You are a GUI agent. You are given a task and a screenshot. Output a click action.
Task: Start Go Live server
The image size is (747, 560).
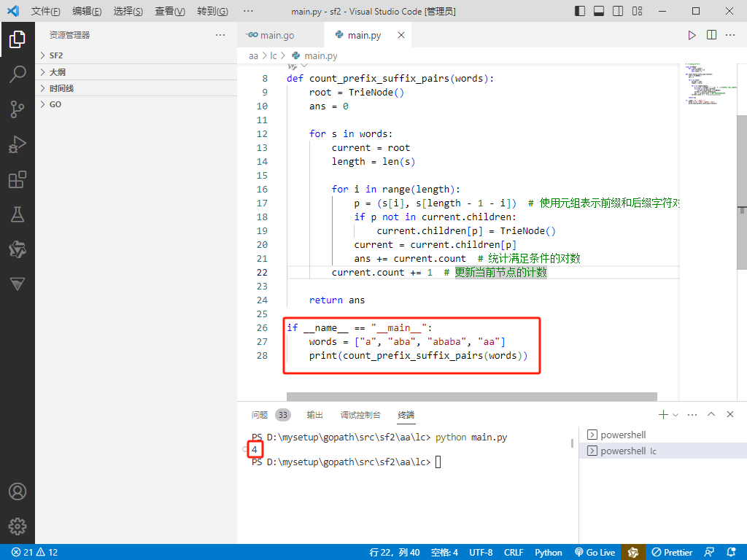pyautogui.click(x=595, y=553)
